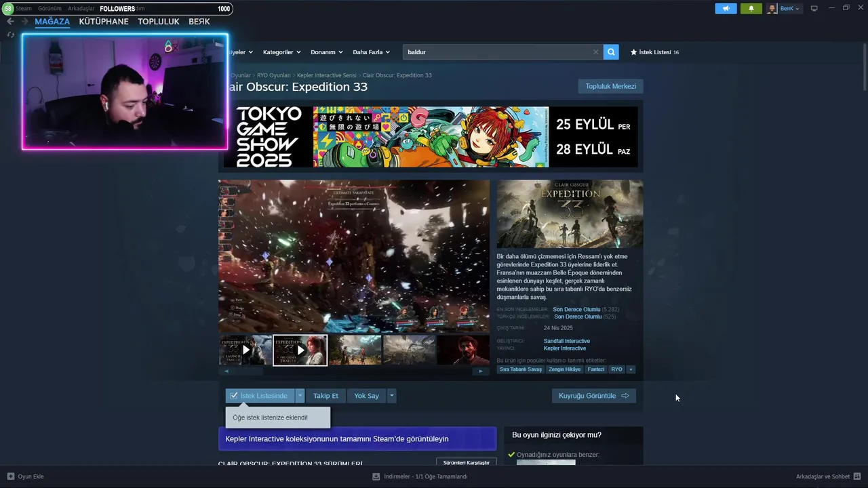Clear the search box with the X
The width and height of the screenshot is (868, 488).
(596, 52)
